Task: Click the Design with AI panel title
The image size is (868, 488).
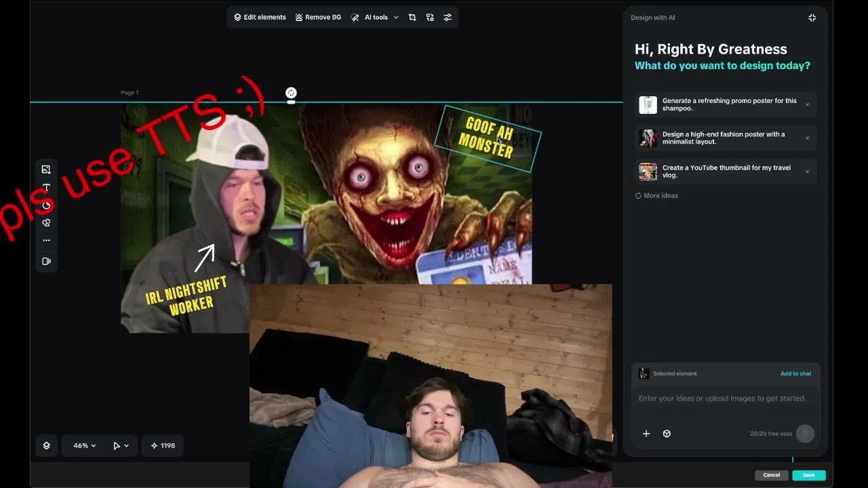Action: pos(653,18)
